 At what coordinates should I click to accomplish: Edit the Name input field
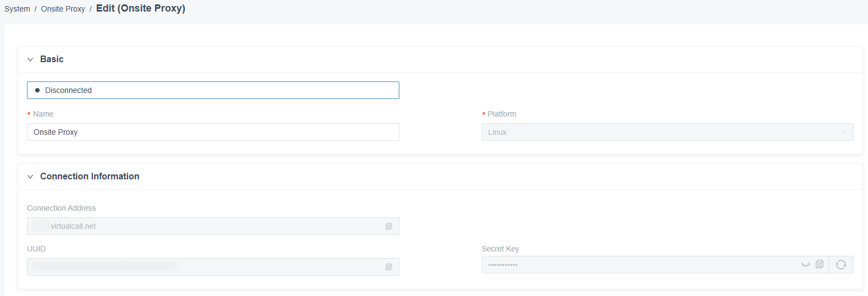pyautogui.click(x=213, y=132)
